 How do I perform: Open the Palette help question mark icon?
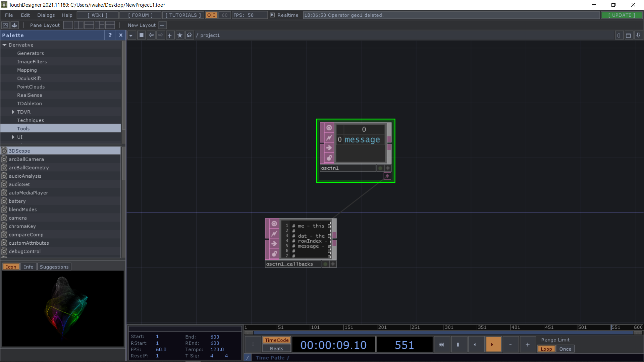(110, 35)
